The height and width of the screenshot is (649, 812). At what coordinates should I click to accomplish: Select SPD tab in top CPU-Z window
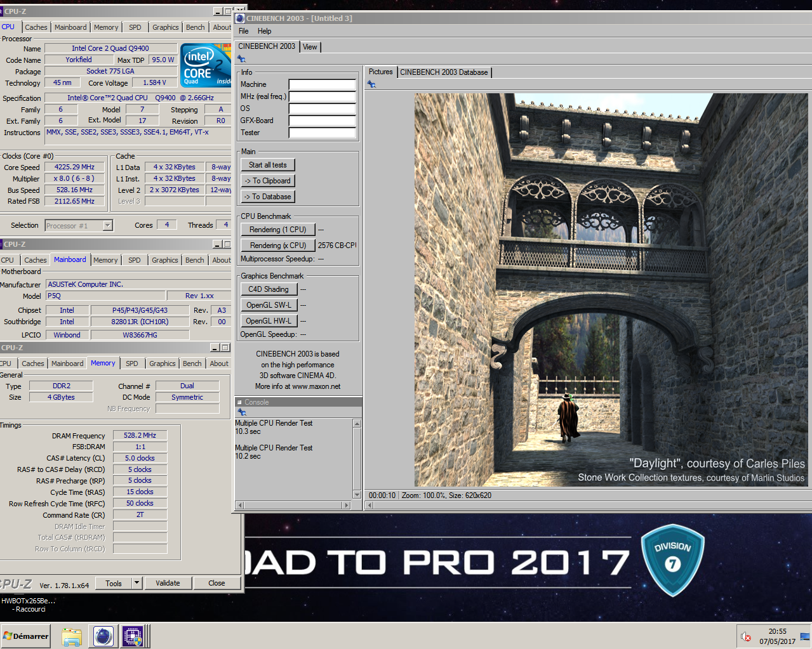coord(135,27)
